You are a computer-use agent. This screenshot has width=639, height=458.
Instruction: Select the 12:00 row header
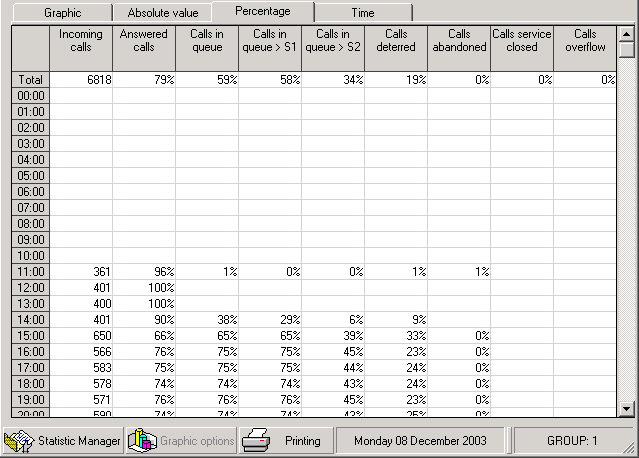pyautogui.click(x=31, y=288)
